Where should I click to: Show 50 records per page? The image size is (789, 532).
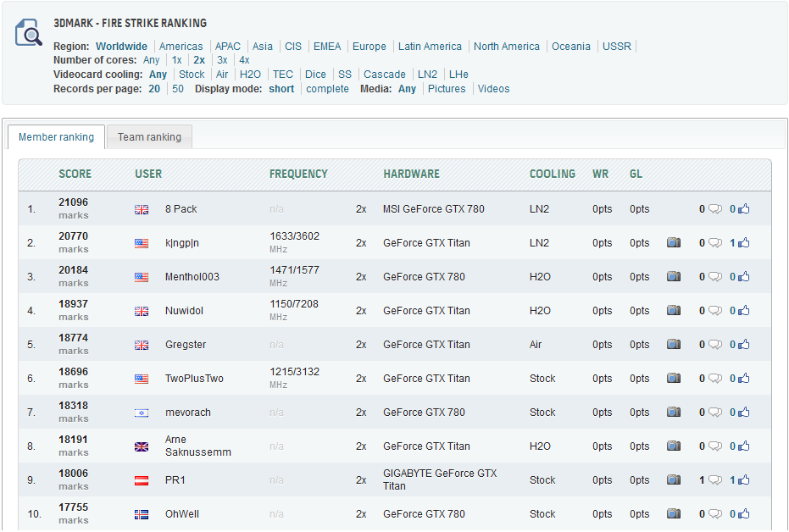(x=178, y=89)
